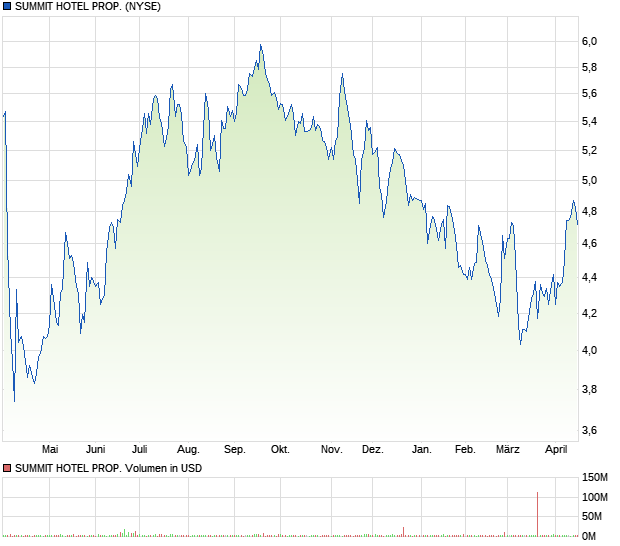Screen dimensions: 620x546
Task: Click the blue SUMMIT HOTEL PROP. legend square
Action: coord(7,6)
